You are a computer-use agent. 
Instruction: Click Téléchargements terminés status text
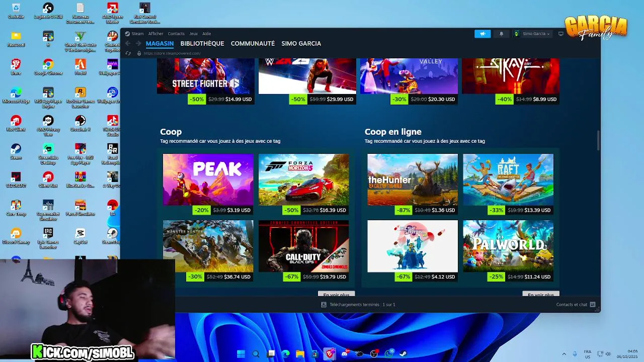point(362,305)
